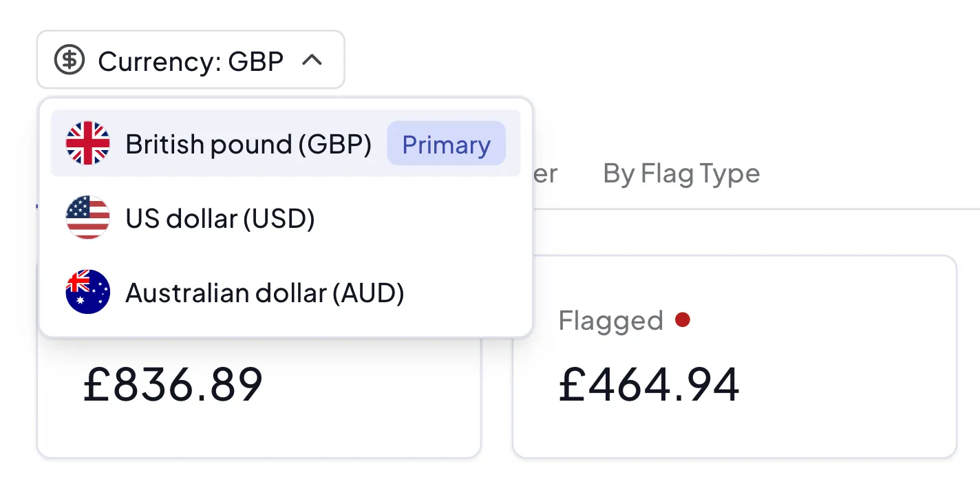The width and height of the screenshot is (980, 497).
Task: Switch to the By Flag Type tab
Action: [x=680, y=173]
